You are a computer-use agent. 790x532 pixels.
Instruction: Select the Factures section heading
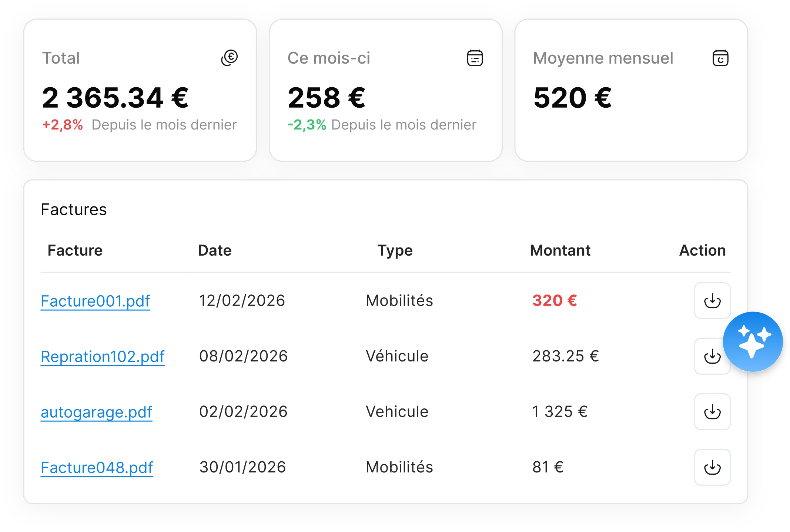[73, 209]
